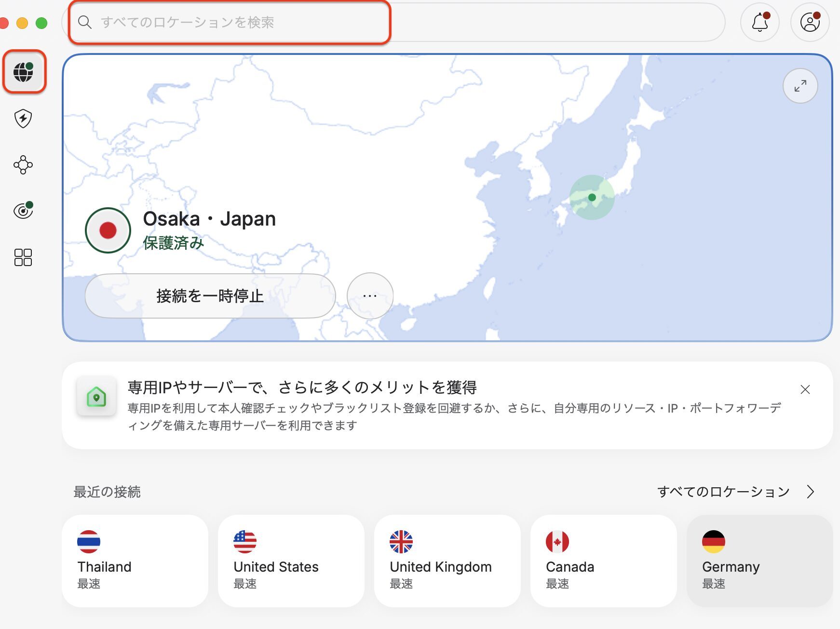840x629 pixels.
Task: Connect to the United States recent card
Action: click(291, 561)
